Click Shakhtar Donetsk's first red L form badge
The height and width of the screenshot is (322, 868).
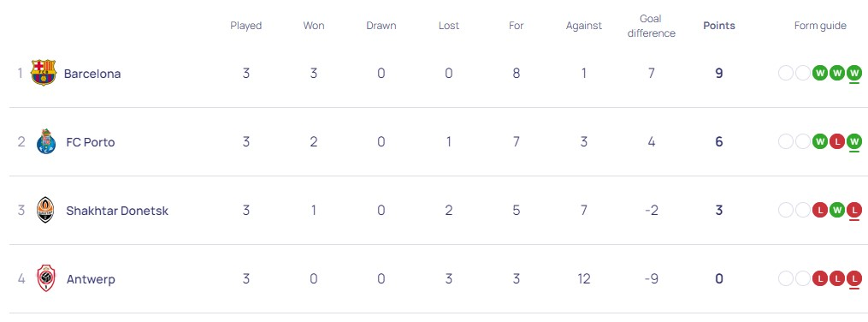coord(820,210)
